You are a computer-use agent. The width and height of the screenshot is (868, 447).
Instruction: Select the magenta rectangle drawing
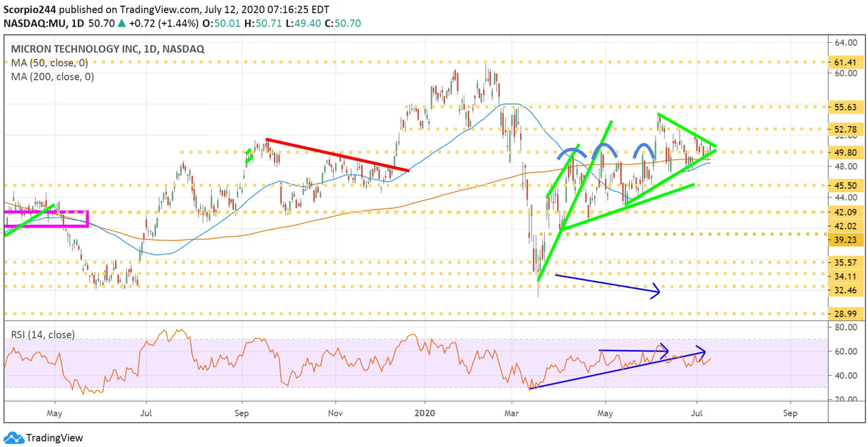[x=46, y=219]
